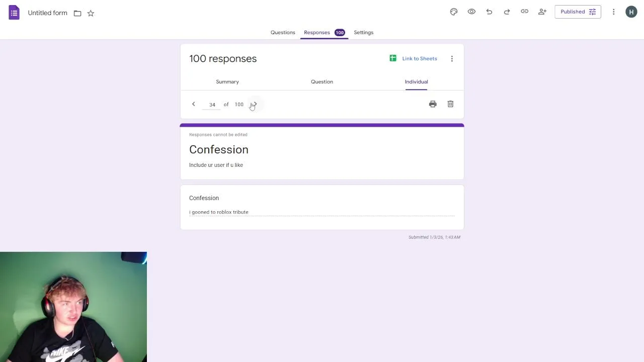This screenshot has width=644, height=362.
Task: Click the '100 responses' heading
Action: 223,59
